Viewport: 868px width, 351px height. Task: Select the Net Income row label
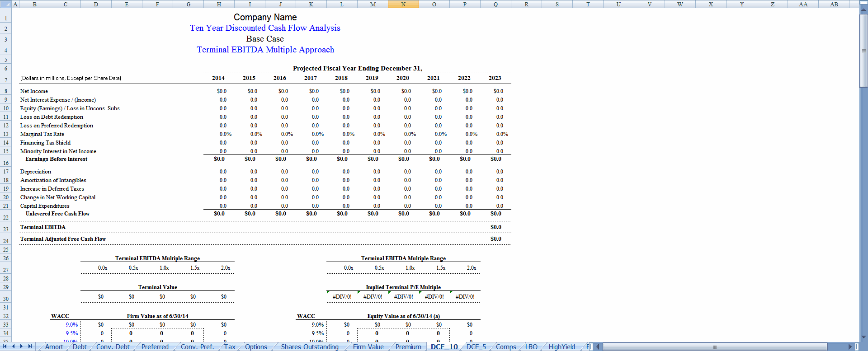34,91
